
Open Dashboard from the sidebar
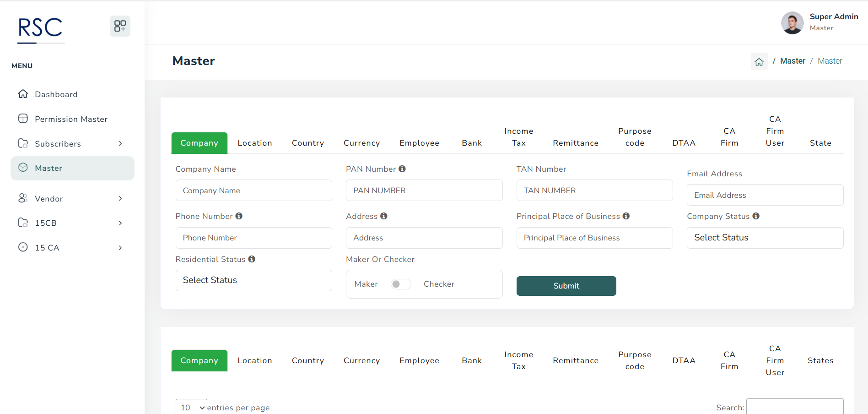tap(56, 94)
